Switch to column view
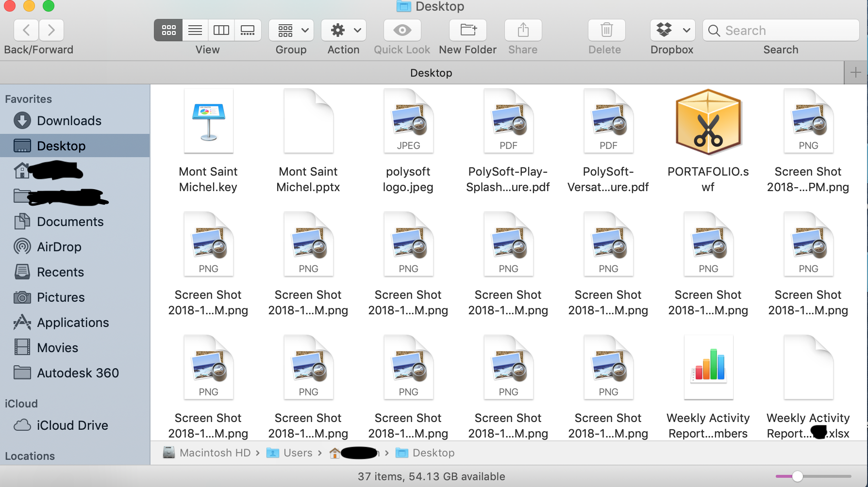Viewport: 868px width, 487px height. [x=221, y=30]
